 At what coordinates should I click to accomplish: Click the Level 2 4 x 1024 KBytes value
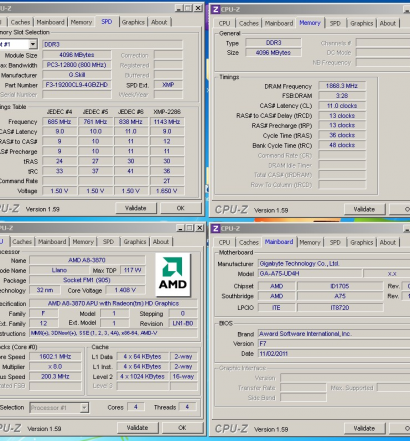point(143,376)
